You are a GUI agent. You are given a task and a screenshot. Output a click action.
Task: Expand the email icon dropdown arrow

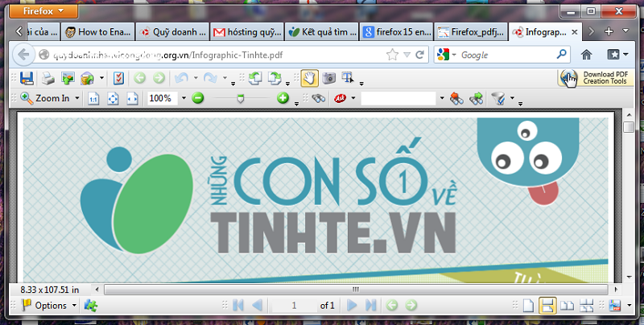pyautogui.click(x=101, y=78)
